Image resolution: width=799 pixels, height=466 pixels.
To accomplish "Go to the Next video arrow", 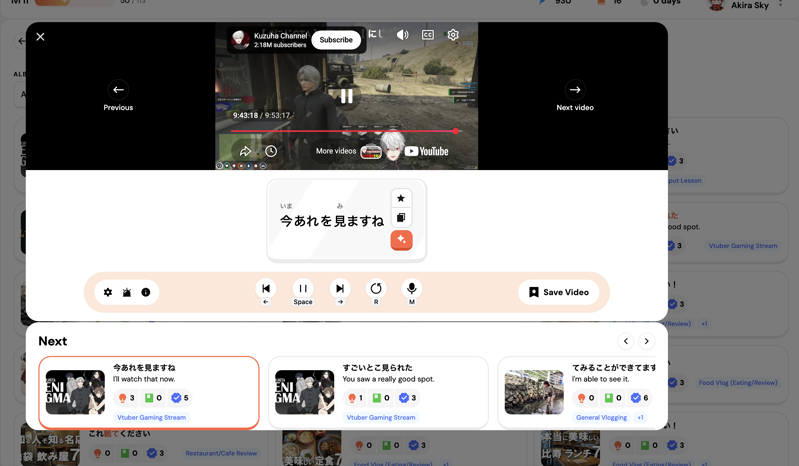I will pos(575,90).
